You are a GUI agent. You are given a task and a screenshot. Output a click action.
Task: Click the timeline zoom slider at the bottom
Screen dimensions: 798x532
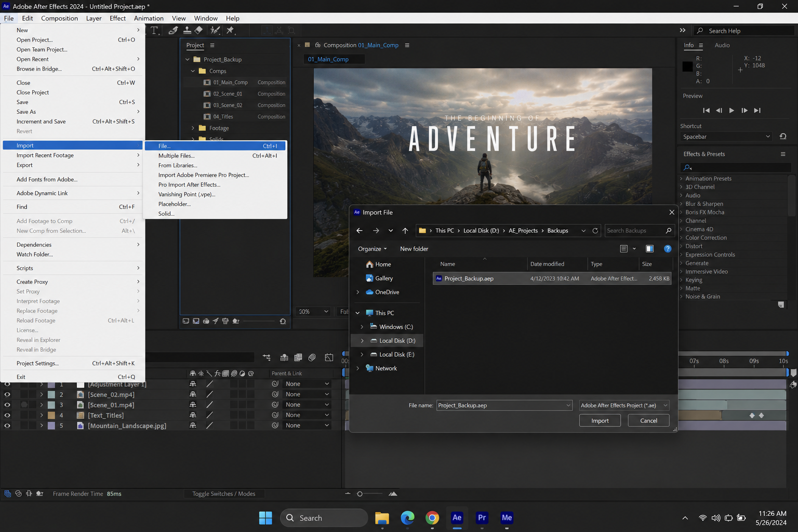click(x=370, y=494)
